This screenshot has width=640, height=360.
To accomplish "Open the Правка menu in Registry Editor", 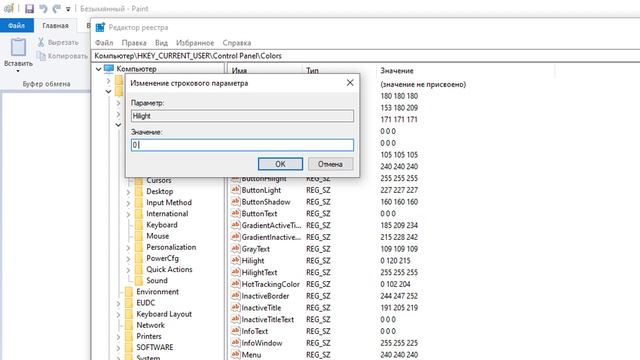I will [134, 43].
